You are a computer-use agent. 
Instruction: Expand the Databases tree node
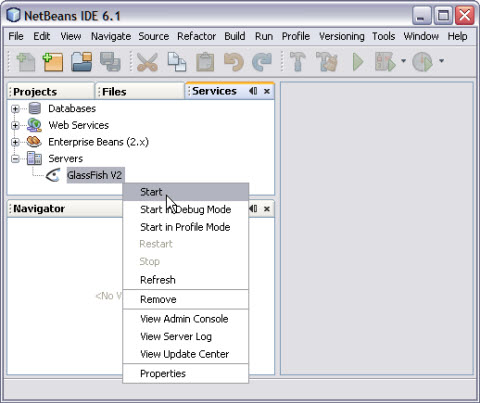pos(15,109)
